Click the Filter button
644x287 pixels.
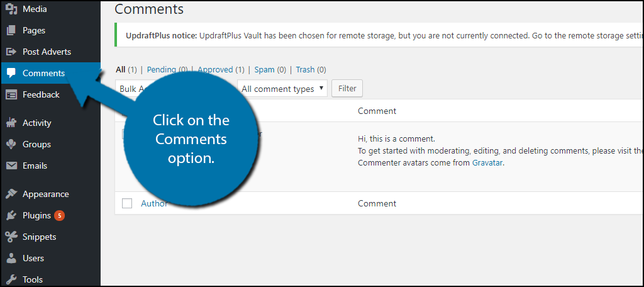347,88
